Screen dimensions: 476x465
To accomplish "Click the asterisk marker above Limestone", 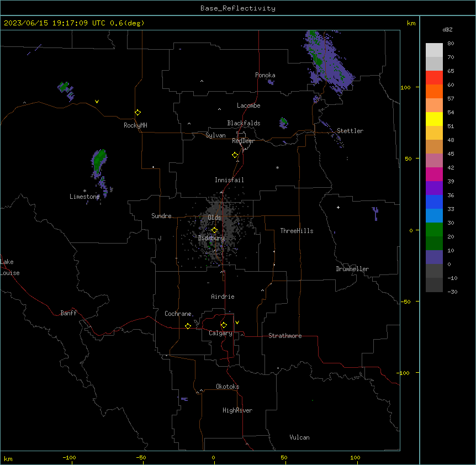I will coord(84,191).
